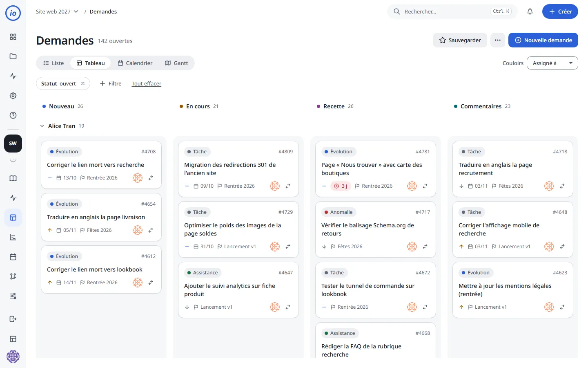The image size is (588, 368).
Task: Open the dashboard grid icon in sidebar
Action: pyautogui.click(x=13, y=37)
